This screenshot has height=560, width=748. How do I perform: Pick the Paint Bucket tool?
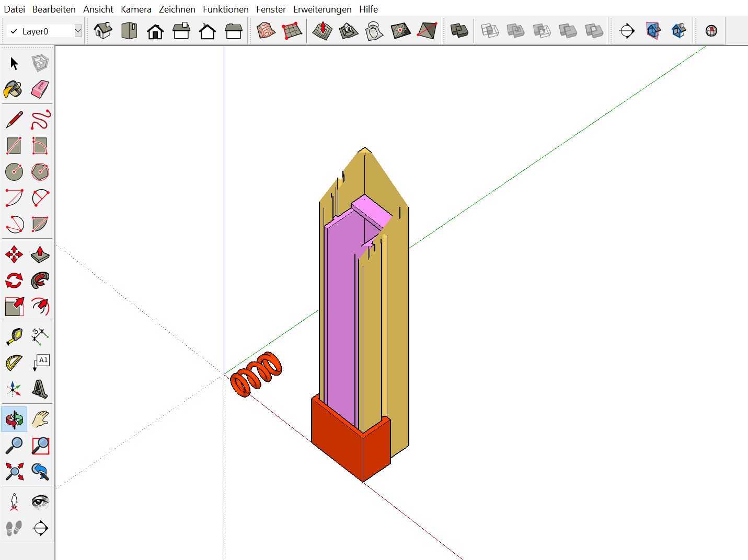(13, 90)
